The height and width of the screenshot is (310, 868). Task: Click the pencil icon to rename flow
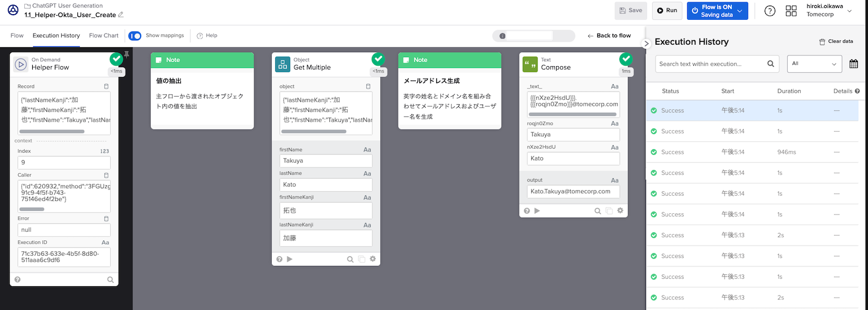pos(121,15)
